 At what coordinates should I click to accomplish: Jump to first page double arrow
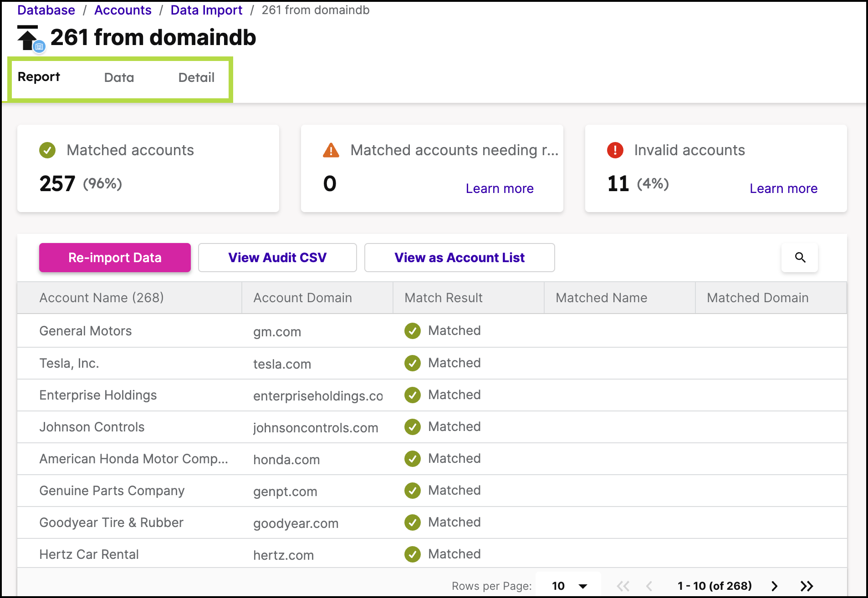[x=623, y=586]
